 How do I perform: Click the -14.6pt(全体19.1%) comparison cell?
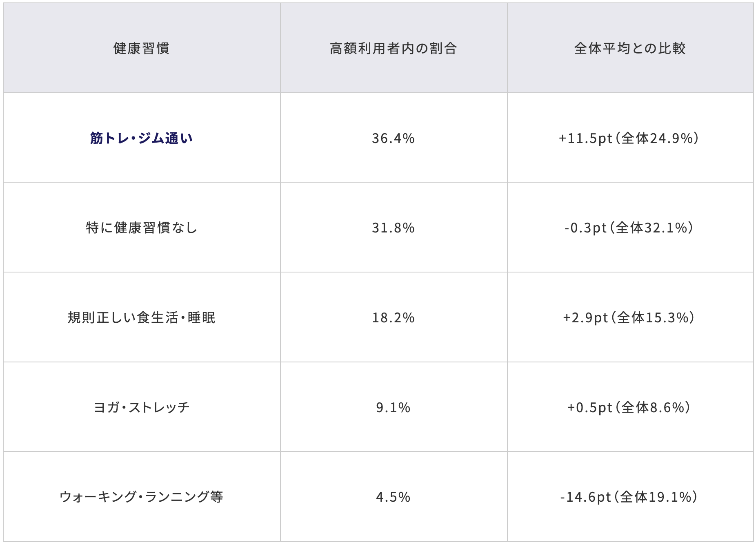tap(629, 497)
